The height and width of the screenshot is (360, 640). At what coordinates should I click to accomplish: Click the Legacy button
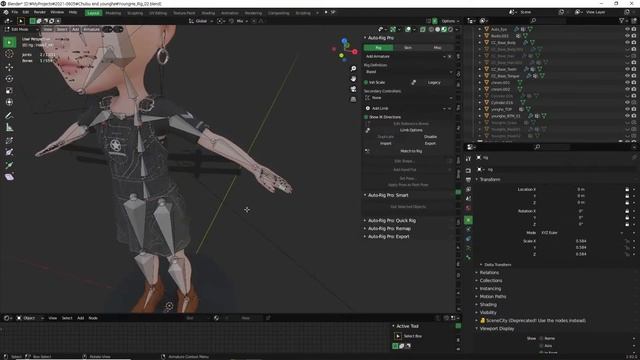point(434,82)
